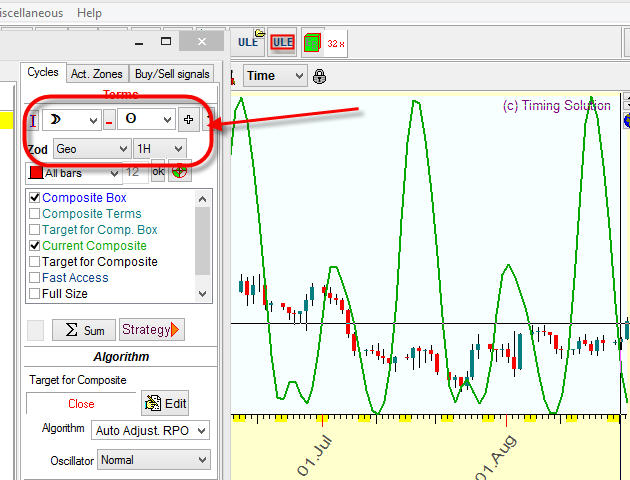
Task: Toggle the Fast Access checkbox
Action: coord(35,278)
